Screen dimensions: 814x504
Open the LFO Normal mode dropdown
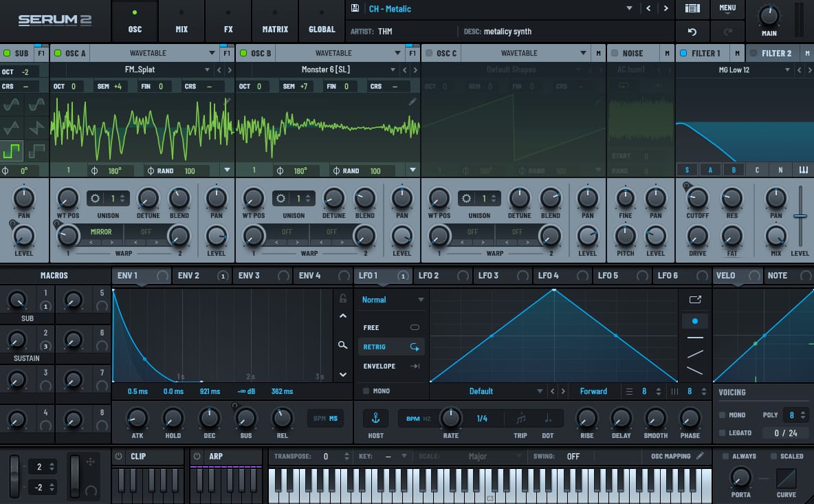(x=393, y=300)
